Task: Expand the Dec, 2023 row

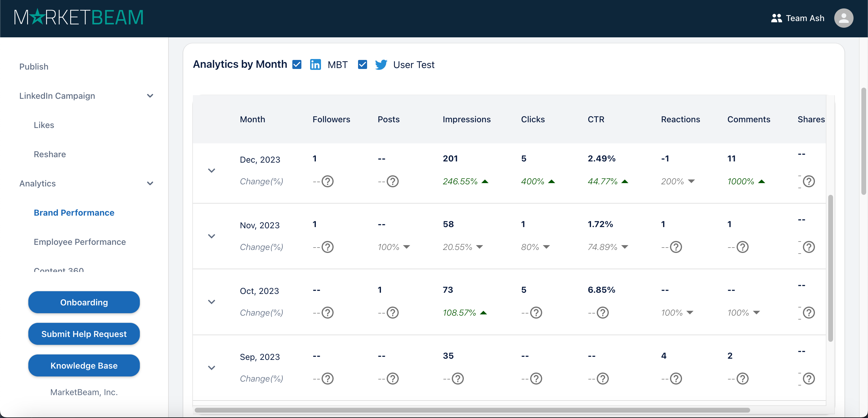Action: tap(211, 170)
